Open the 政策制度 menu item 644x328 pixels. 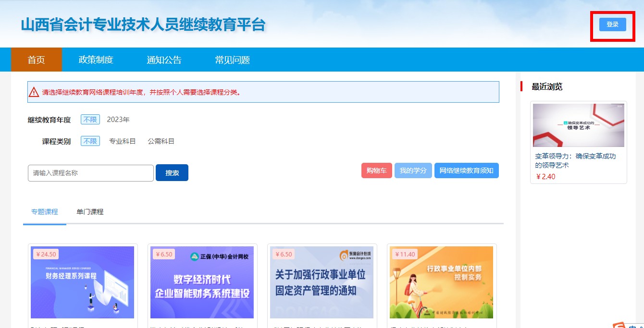(96, 60)
